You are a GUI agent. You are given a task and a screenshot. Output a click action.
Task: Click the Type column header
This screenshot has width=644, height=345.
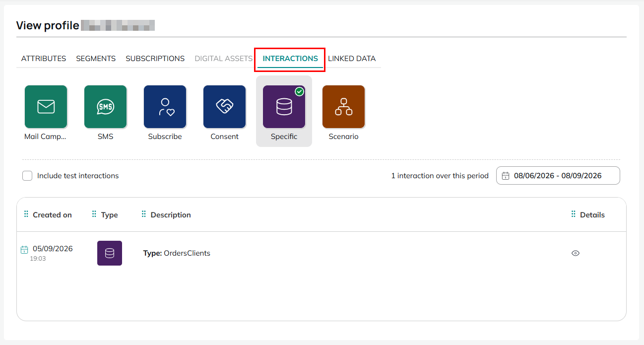(x=110, y=215)
